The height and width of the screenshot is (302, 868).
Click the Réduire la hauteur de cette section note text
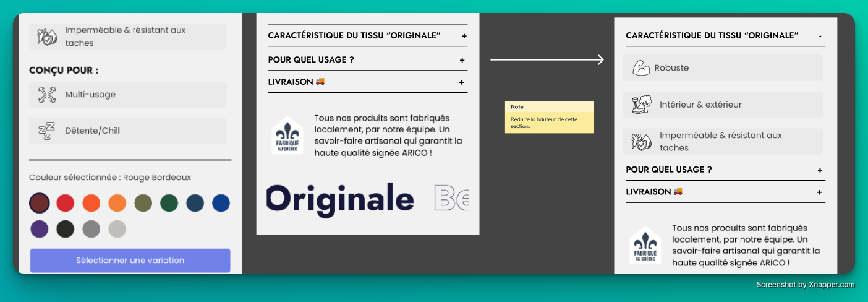point(544,123)
